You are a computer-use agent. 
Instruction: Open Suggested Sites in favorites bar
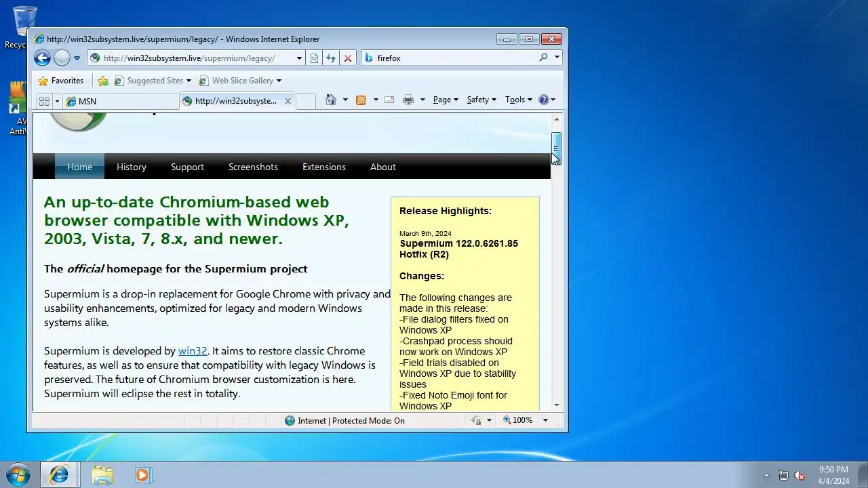[x=149, y=81]
